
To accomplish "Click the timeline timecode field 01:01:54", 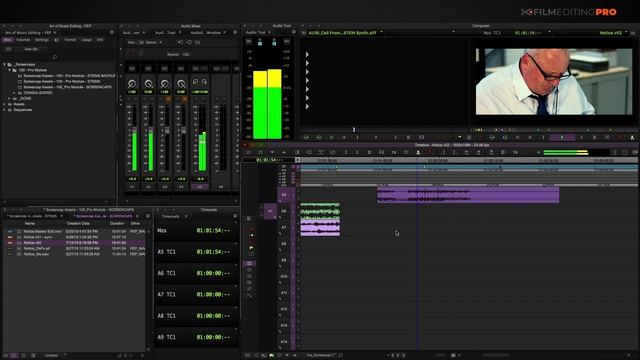I will click(269, 160).
